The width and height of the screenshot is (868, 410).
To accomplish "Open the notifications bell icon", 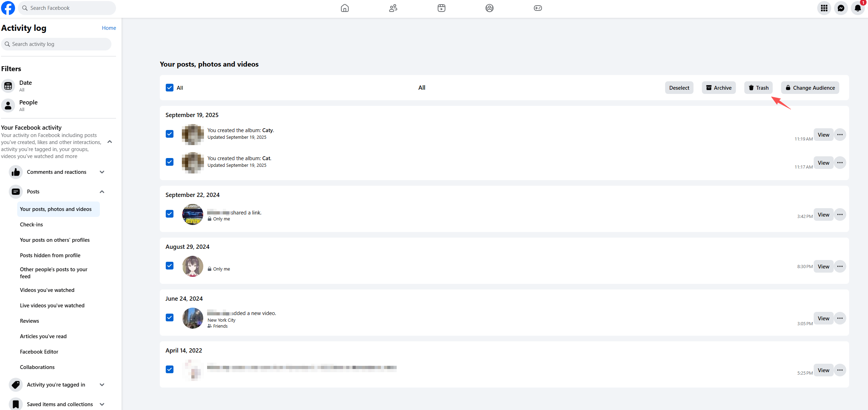I will tap(857, 8).
